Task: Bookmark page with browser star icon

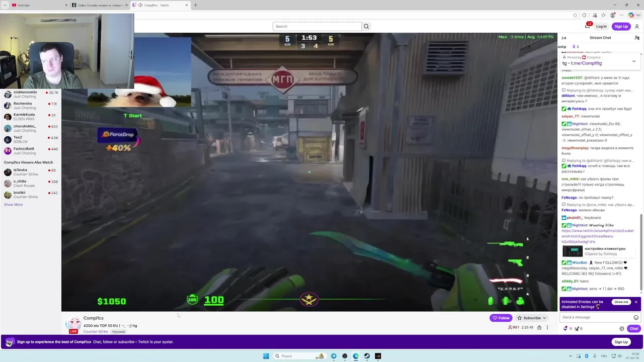Action: [575, 15]
